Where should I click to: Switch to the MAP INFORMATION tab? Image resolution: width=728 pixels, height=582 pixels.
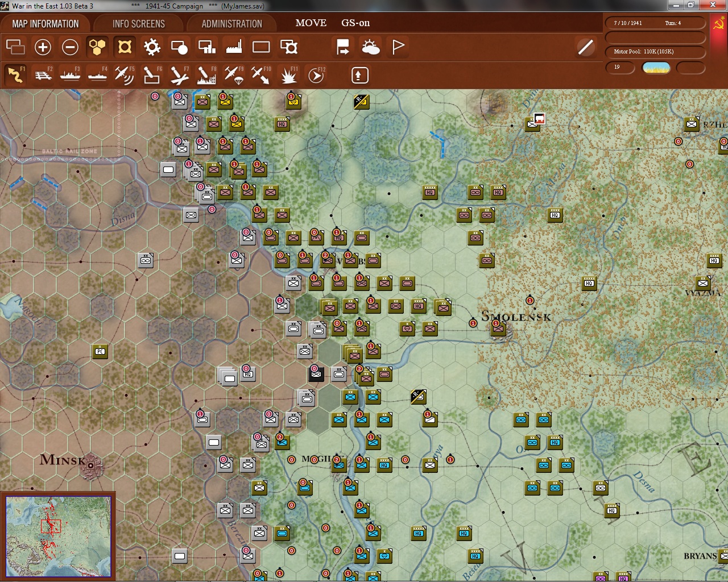pyautogui.click(x=45, y=24)
